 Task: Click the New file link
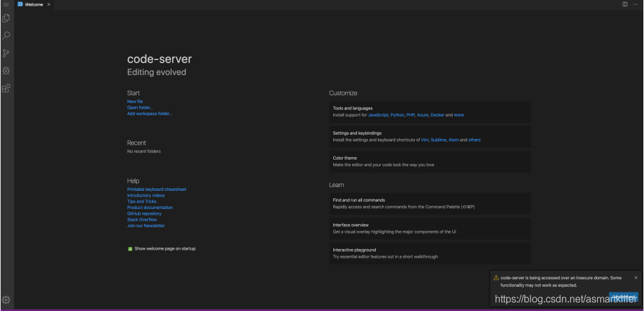[x=135, y=101]
